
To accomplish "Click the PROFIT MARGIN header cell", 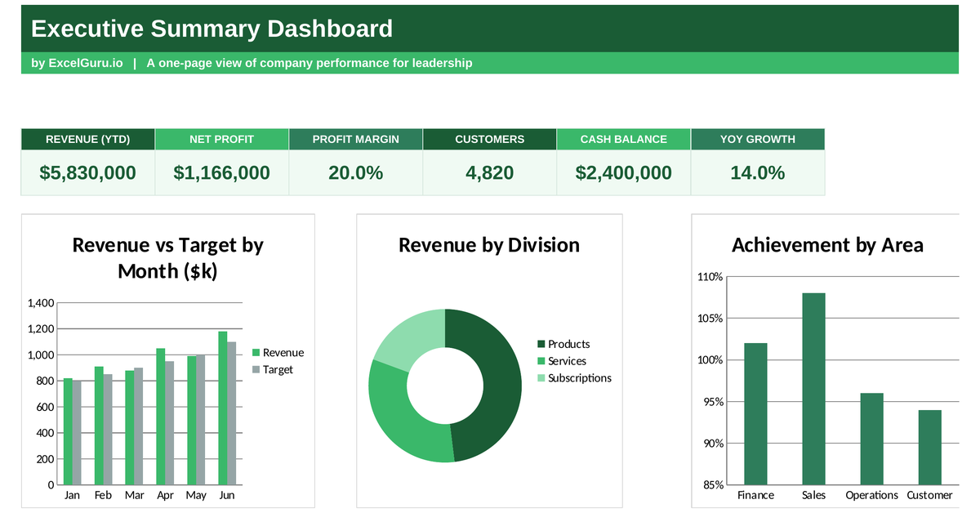I will (355, 139).
